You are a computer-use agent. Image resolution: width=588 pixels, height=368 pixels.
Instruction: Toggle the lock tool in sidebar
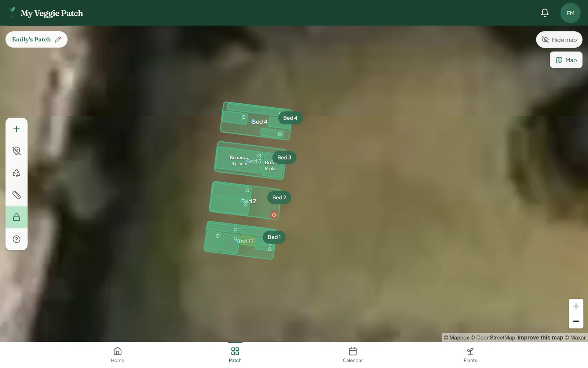click(x=17, y=217)
